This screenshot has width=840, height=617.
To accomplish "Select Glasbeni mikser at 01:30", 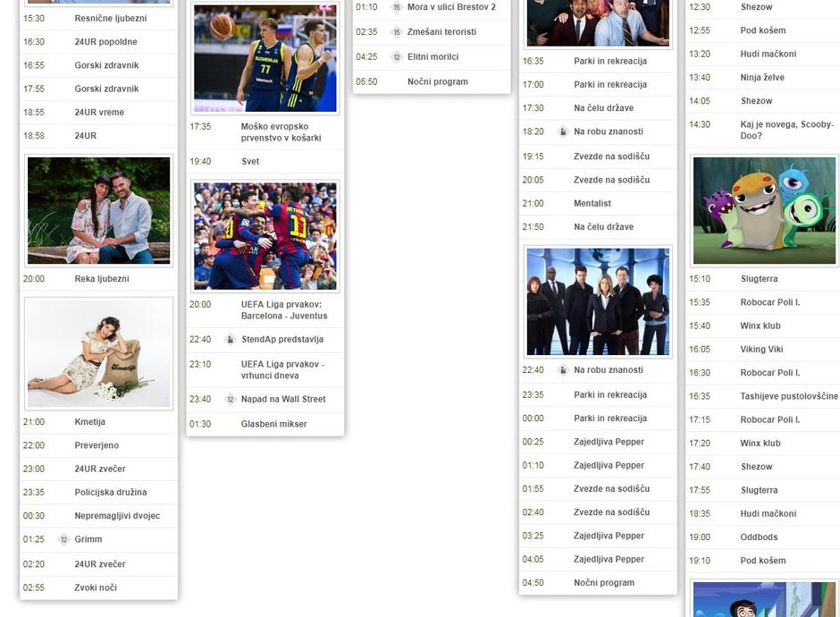I will click(x=273, y=424).
